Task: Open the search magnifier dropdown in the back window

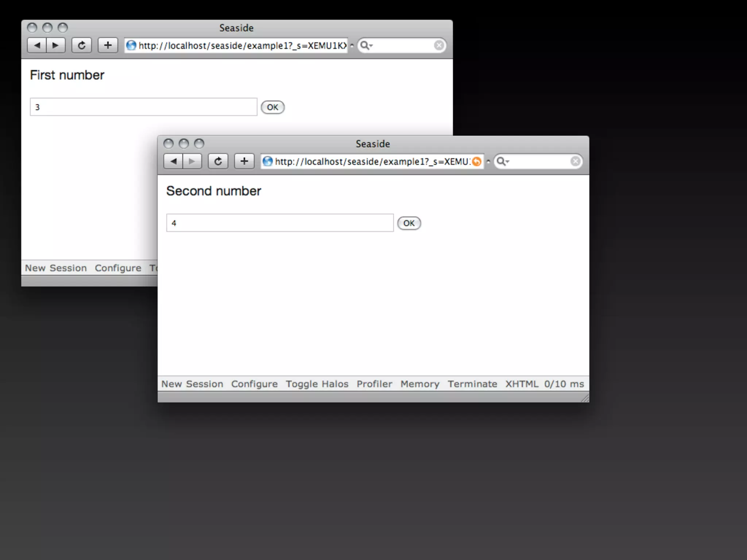Action: pyautogui.click(x=366, y=46)
